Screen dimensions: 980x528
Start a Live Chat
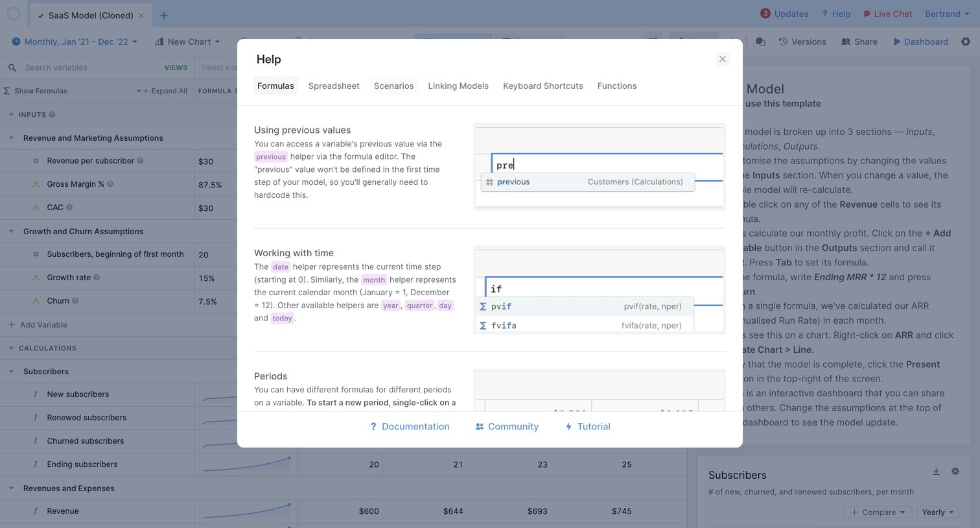point(887,14)
